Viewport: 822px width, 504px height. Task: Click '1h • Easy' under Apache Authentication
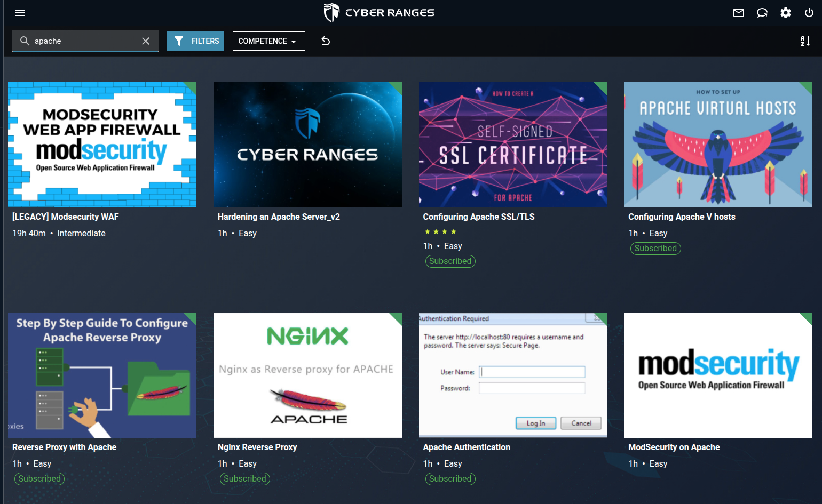pyautogui.click(x=442, y=463)
